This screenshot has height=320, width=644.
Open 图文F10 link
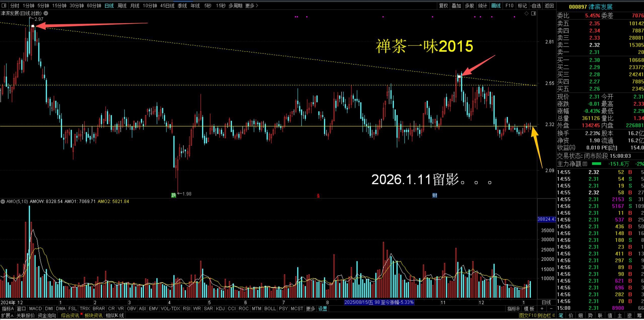[528, 315]
